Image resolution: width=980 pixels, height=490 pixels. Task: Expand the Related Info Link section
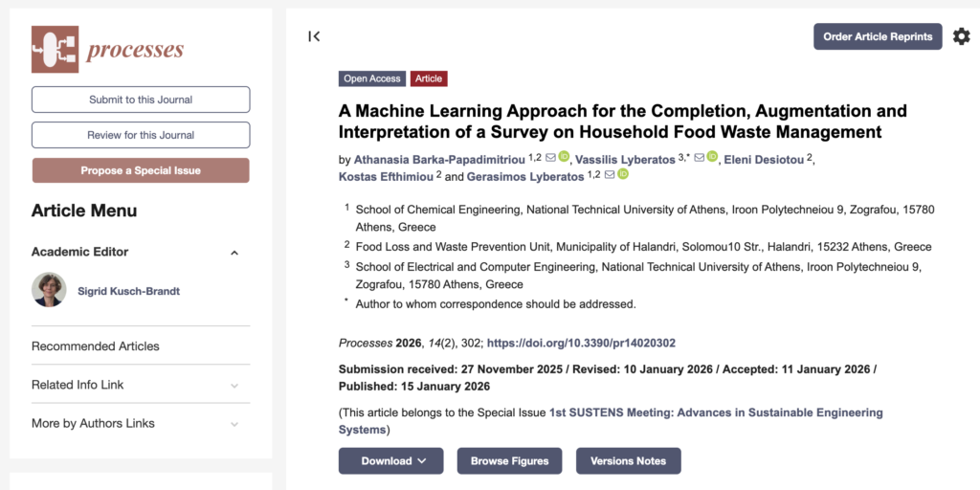point(234,386)
